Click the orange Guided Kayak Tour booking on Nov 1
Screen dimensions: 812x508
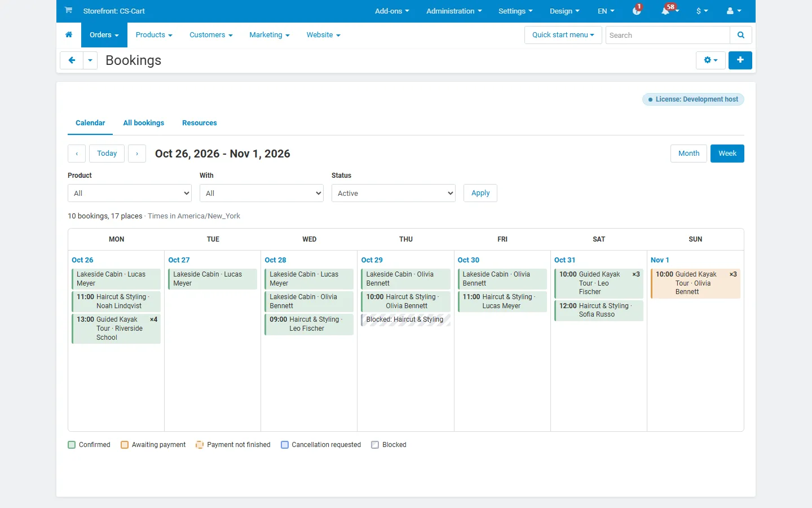tap(695, 283)
